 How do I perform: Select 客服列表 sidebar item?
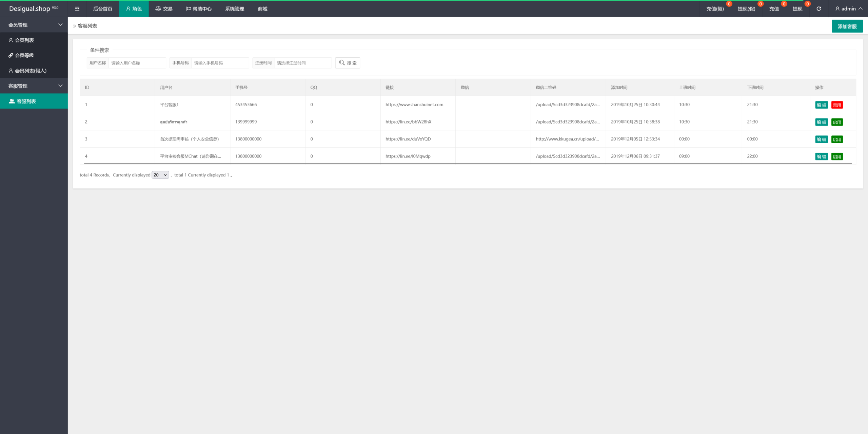[26, 101]
